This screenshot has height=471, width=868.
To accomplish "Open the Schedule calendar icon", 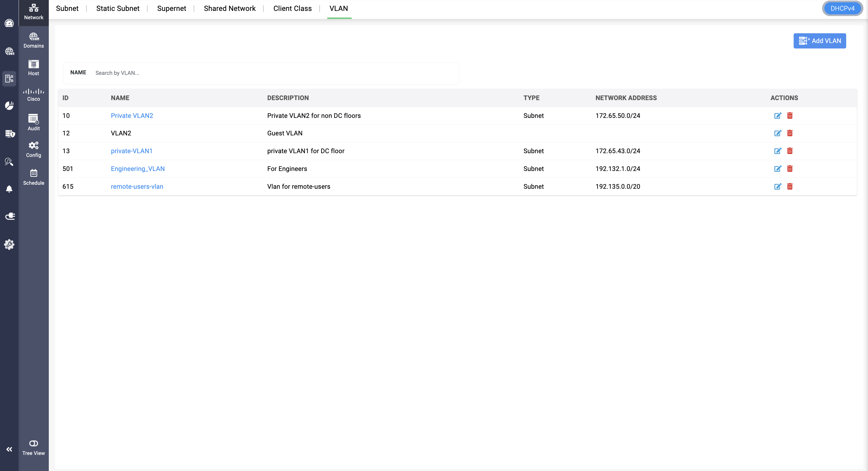I will (33, 177).
